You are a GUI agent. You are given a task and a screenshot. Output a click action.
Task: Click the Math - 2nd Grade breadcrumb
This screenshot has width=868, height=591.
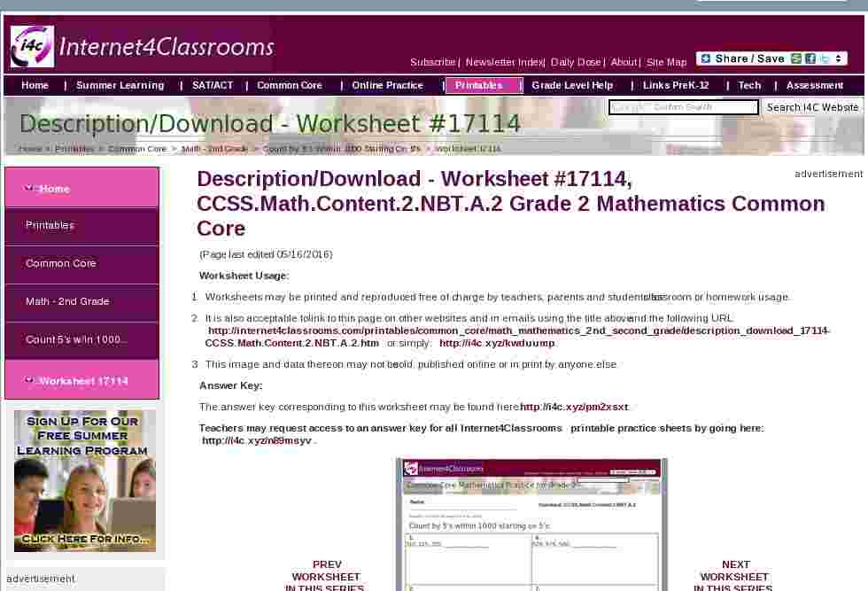[x=214, y=149]
